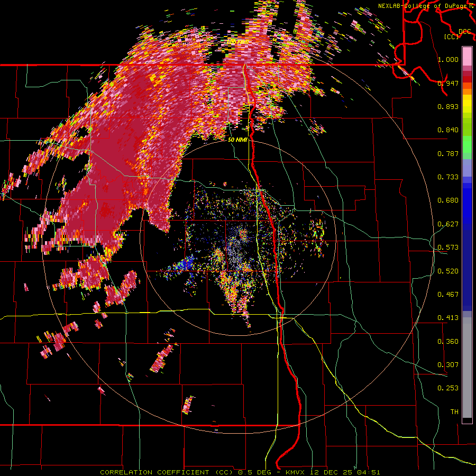This screenshot has width=476, height=476.
Task: Select the 1.000 value on color scale
Action: pyautogui.click(x=448, y=59)
